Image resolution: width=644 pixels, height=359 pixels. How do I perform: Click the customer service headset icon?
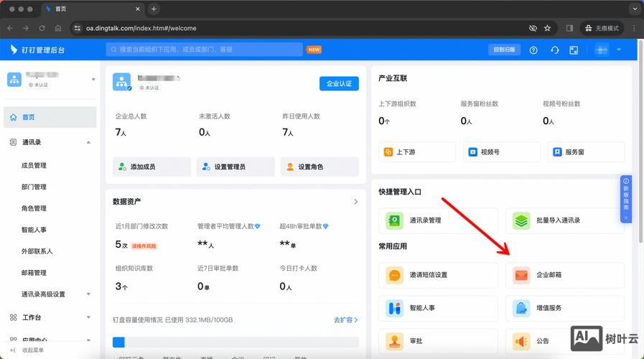point(554,50)
